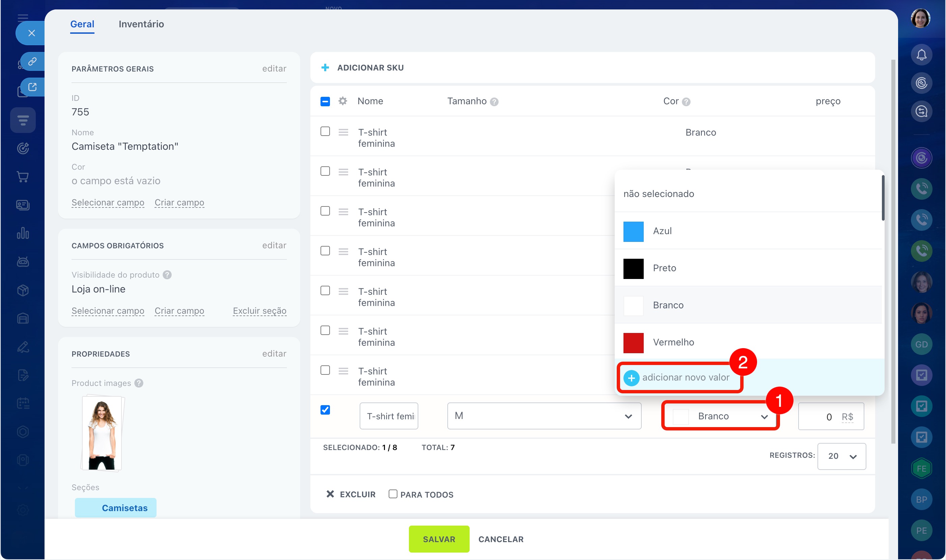The height and width of the screenshot is (560, 946).
Task: Click the plus icon for adicionar novo valor
Action: tap(631, 378)
